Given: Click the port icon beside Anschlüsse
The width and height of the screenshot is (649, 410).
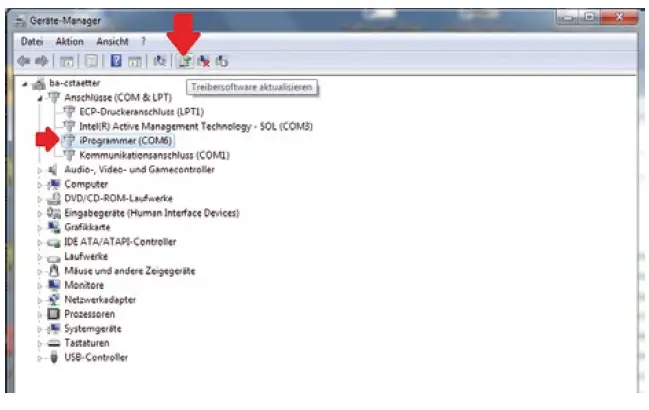Looking at the screenshot, I should 54,98.
